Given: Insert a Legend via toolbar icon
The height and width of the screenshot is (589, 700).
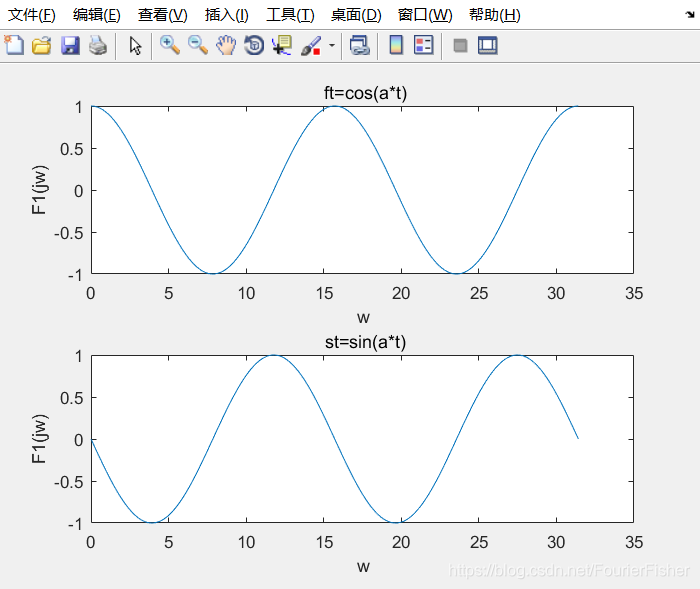Looking at the screenshot, I should [x=423, y=45].
